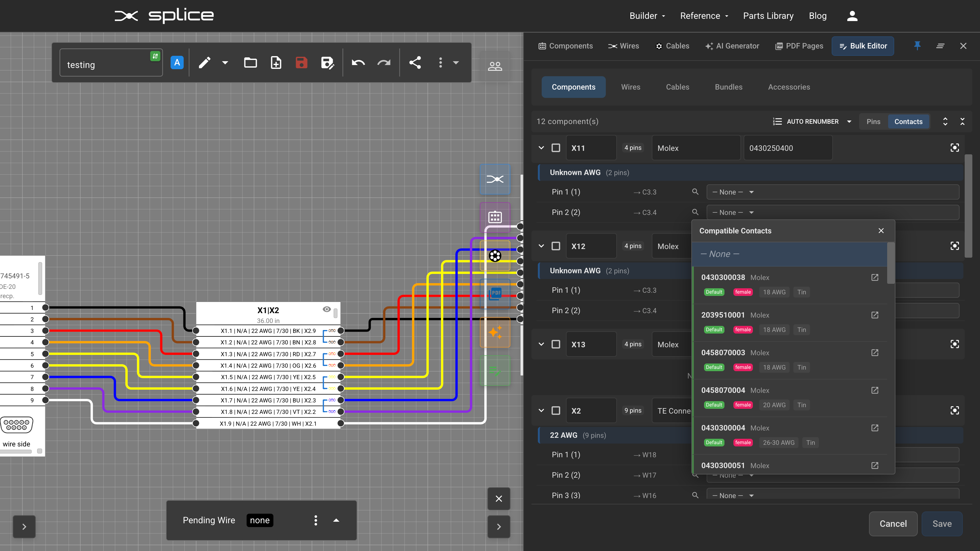Undo the last action
Viewport: 980px width, 551px height.
(358, 63)
